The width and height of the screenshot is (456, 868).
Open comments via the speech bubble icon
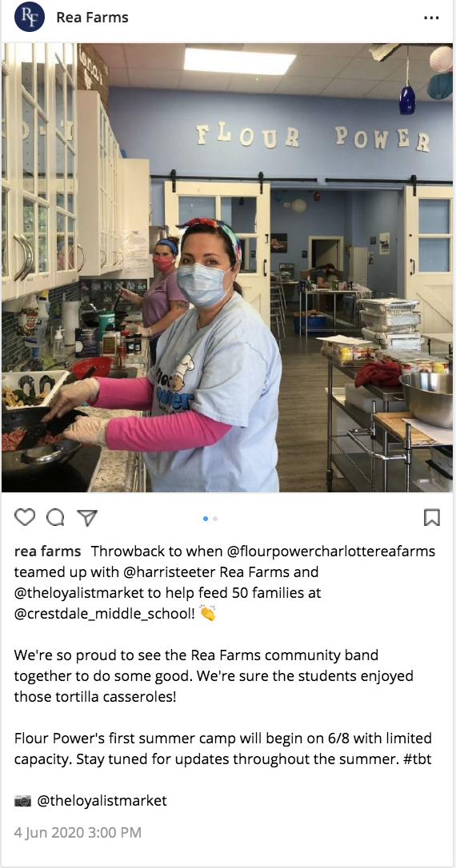(55, 517)
